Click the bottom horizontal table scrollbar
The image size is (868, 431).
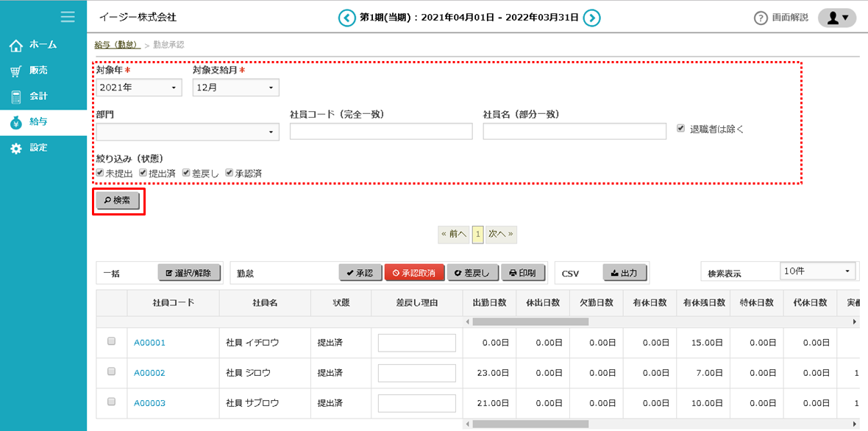(x=530, y=424)
